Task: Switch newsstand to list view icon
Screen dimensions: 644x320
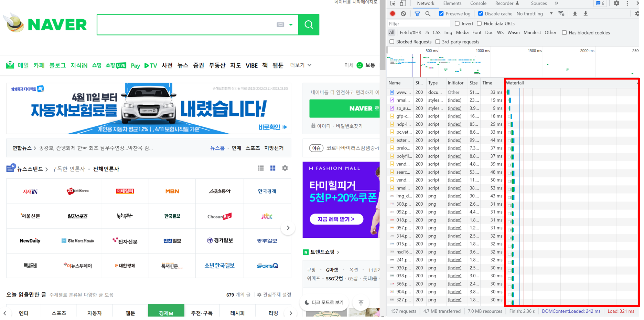Action: 261,168
